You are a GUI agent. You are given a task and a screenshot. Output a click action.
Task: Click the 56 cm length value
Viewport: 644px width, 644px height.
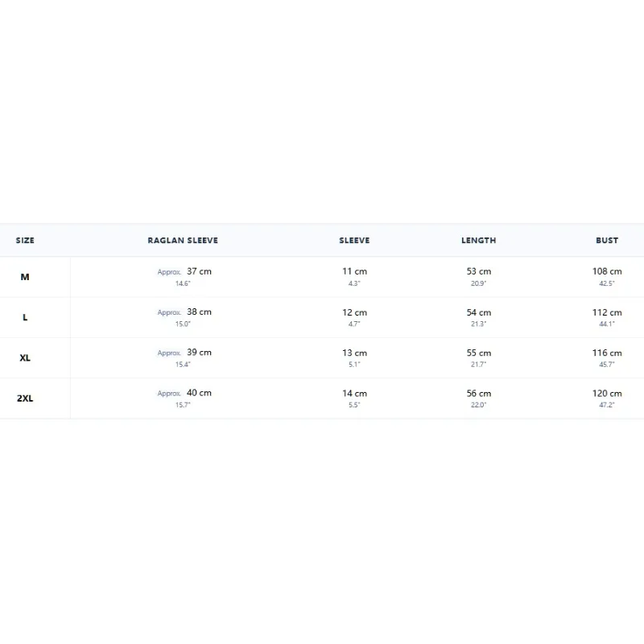point(478,394)
